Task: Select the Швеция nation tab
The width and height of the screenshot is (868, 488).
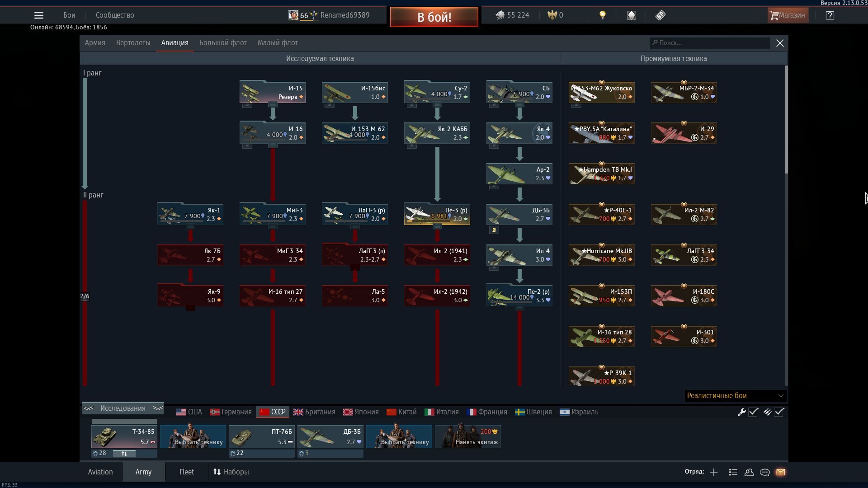Action: (x=533, y=412)
